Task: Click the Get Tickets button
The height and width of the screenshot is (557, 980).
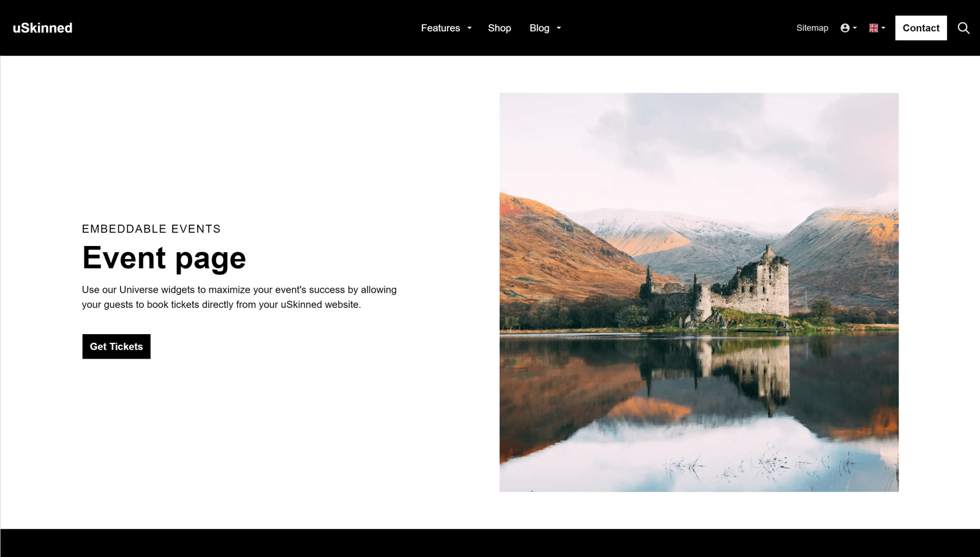Action: point(116,346)
